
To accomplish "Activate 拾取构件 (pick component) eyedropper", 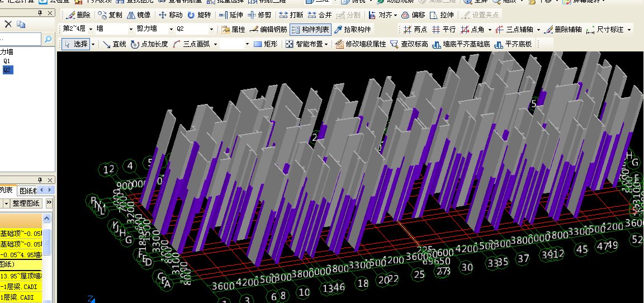I will (352, 30).
